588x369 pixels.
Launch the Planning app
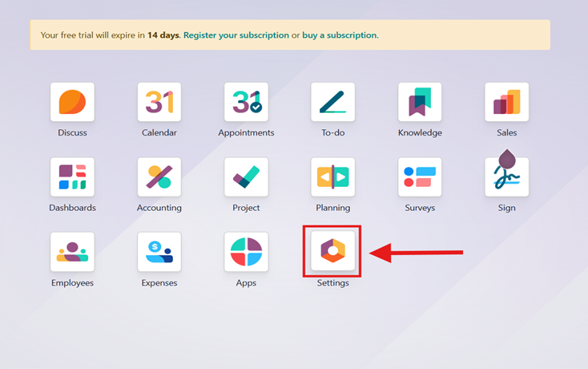[333, 176]
